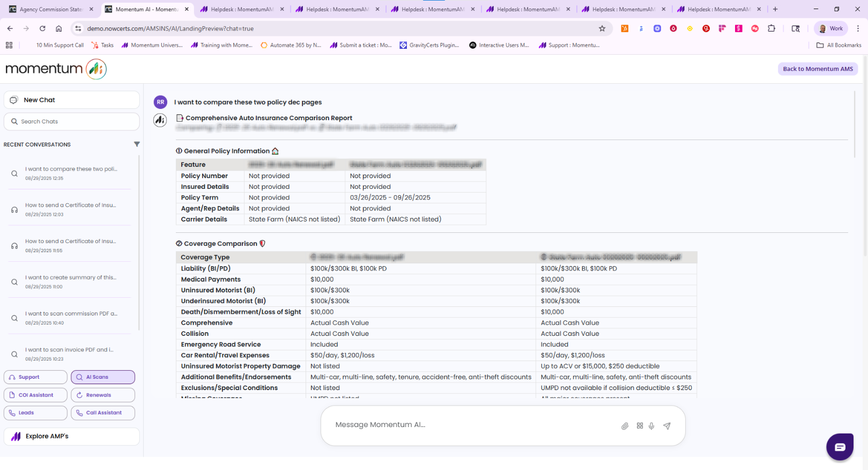Click the Search Chats field
The height and width of the screenshot is (470, 868).
point(71,121)
